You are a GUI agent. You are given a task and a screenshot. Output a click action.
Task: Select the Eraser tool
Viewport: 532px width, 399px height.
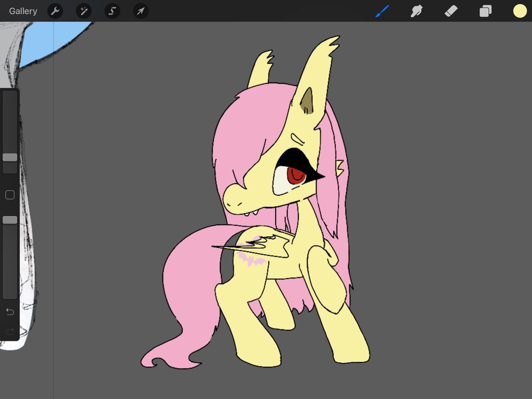pyautogui.click(x=451, y=11)
